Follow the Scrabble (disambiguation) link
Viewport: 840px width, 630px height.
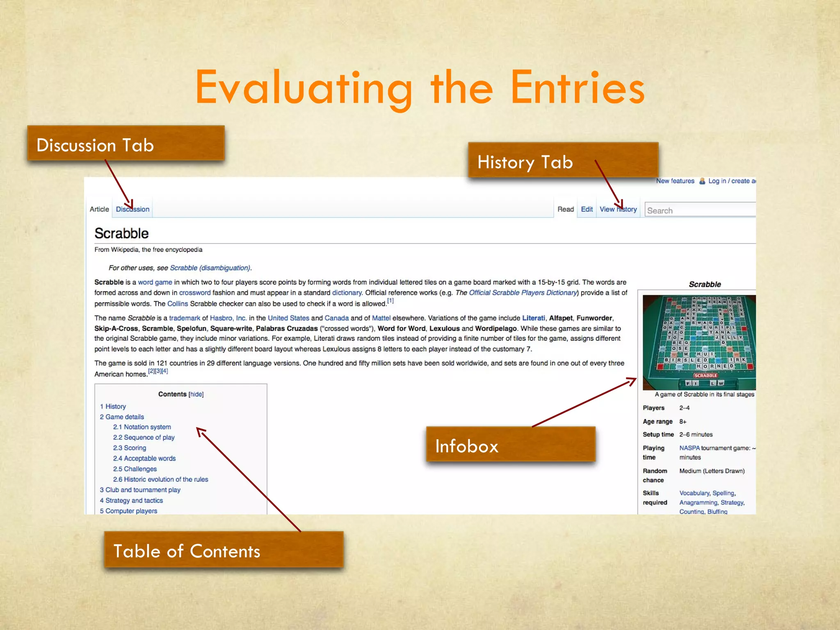point(210,268)
